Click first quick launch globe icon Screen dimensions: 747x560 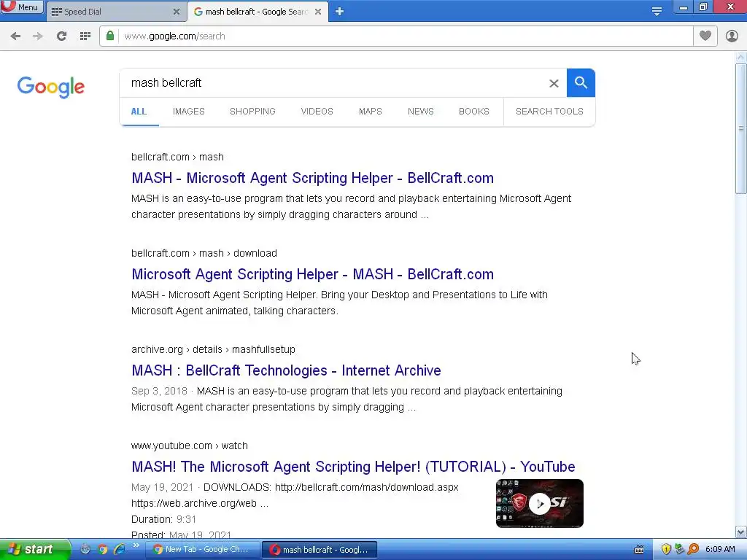pyautogui.click(x=85, y=550)
